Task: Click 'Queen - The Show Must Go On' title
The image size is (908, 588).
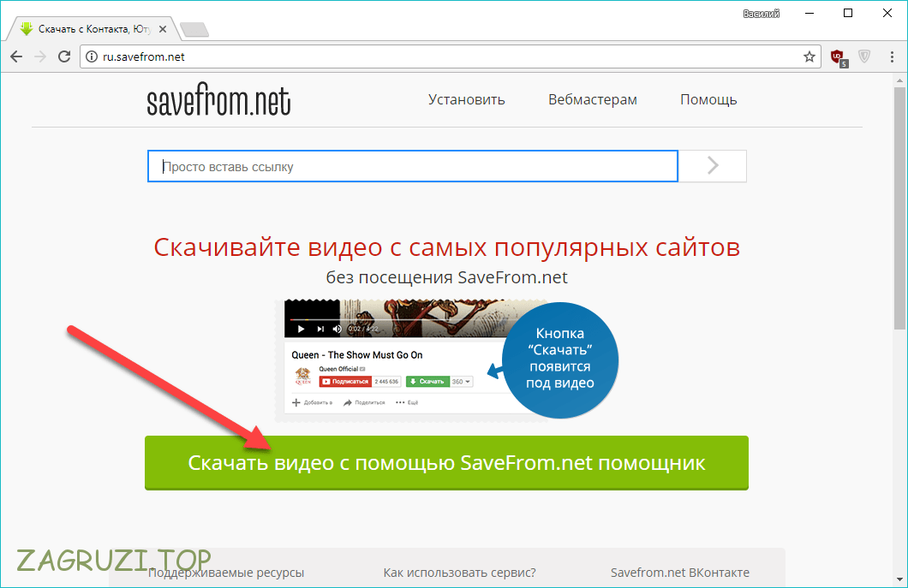Action: pyautogui.click(x=356, y=354)
